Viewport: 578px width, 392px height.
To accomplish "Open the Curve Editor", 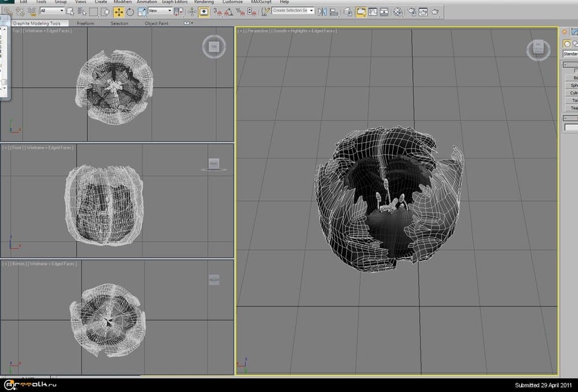I will pyautogui.click(x=373, y=12).
